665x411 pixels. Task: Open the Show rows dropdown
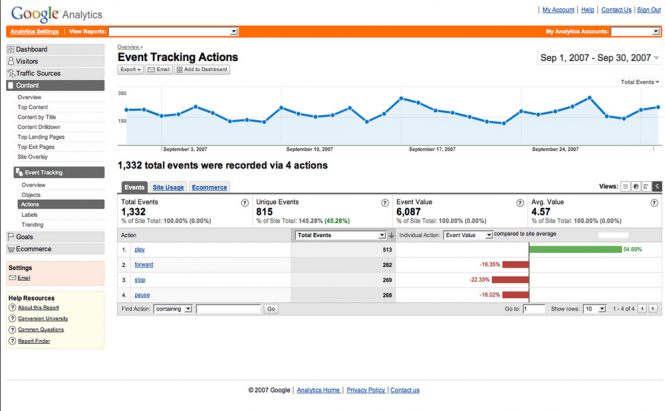[x=595, y=309]
